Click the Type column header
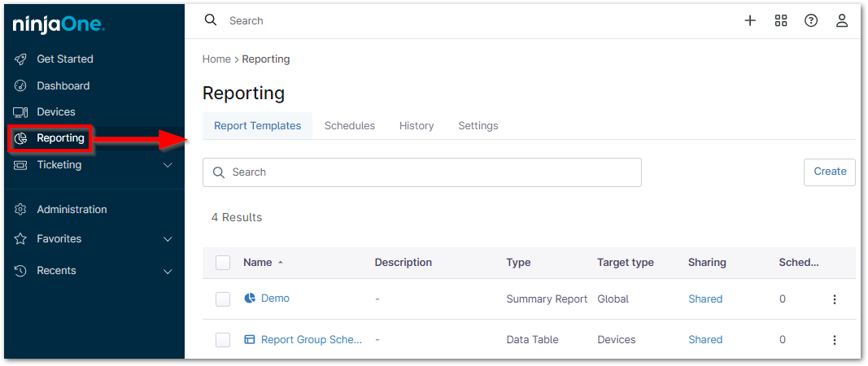This screenshot has height=366, width=868. pos(518,263)
